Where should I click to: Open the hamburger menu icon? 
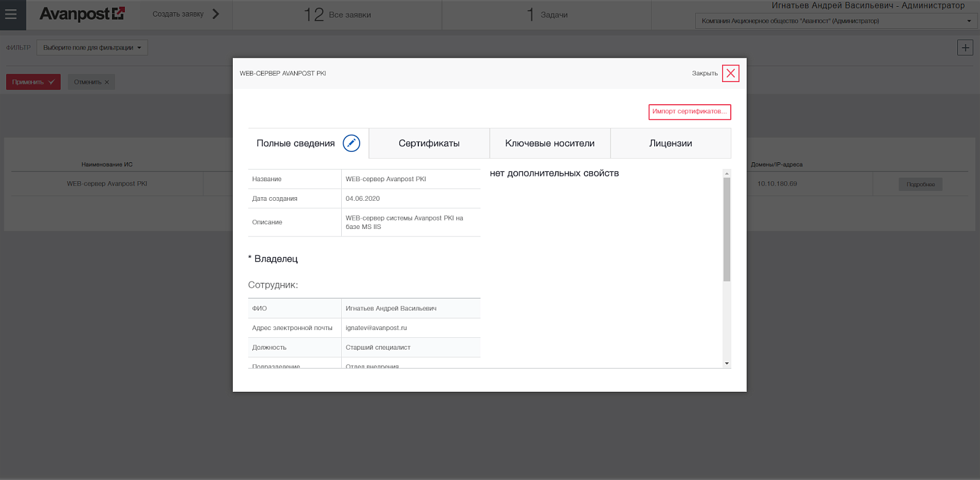tap(11, 14)
